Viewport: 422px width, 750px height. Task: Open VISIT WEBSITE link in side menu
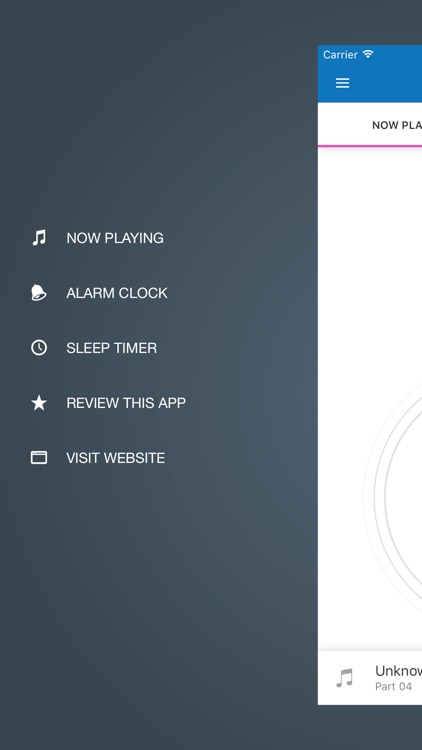115,458
